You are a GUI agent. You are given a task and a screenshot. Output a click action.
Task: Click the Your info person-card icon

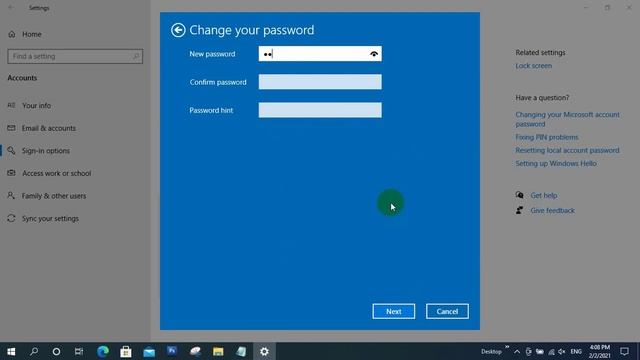[x=11, y=105]
